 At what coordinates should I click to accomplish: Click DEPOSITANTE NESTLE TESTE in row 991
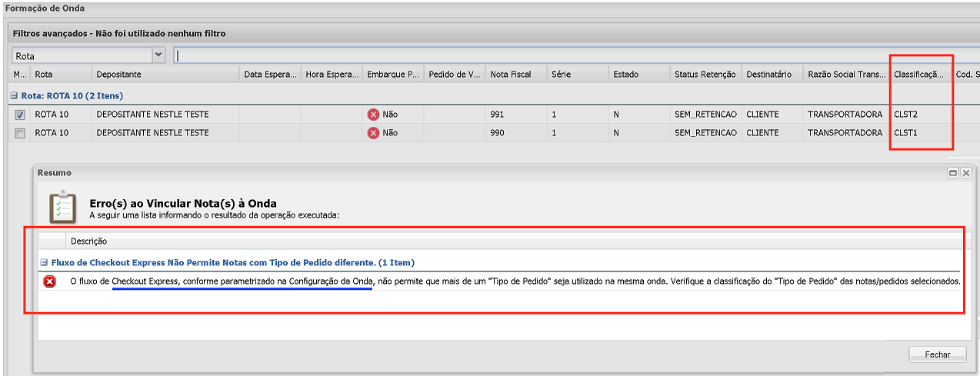coord(165,115)
